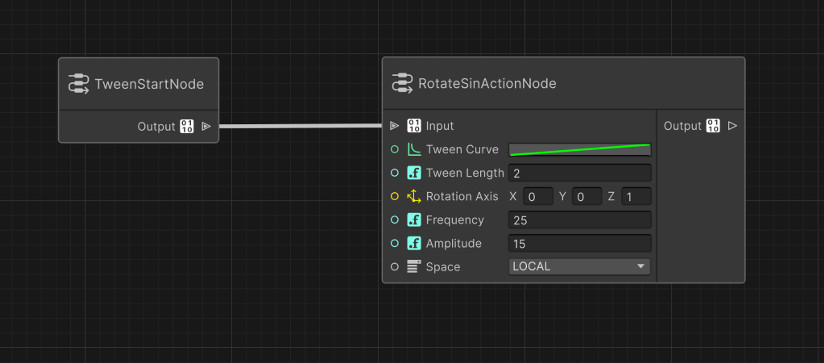This screenshot has height=363, width=824.
Task: Click the TweenStartNode header icon
Action: pos(79,84)
